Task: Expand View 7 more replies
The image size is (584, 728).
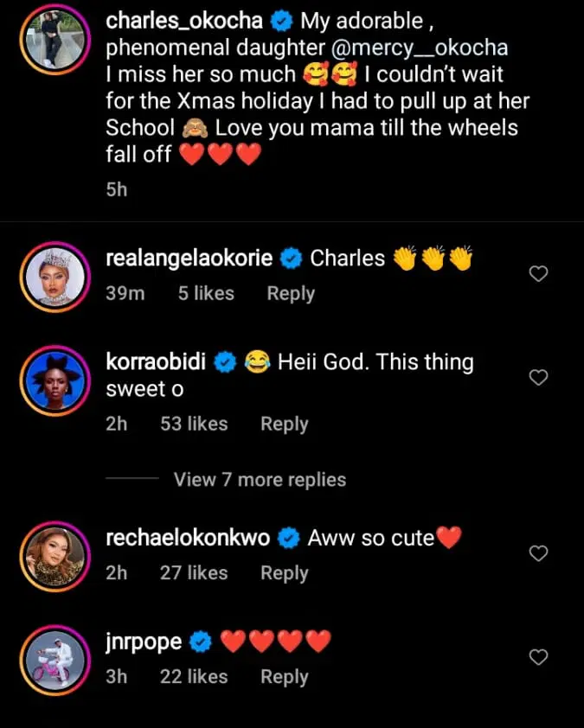Action: coord(260,480)
